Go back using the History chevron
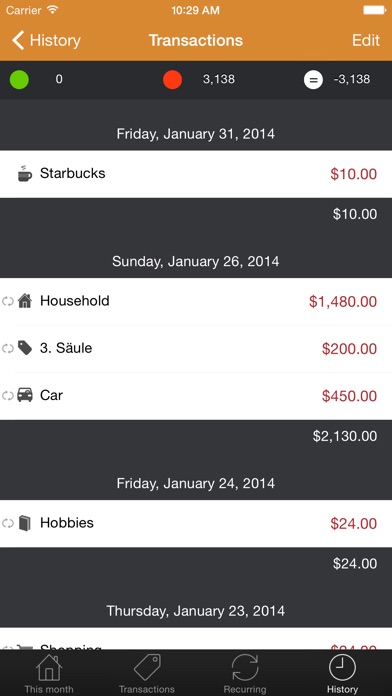392x696 pixels. (x=46, y=40)
